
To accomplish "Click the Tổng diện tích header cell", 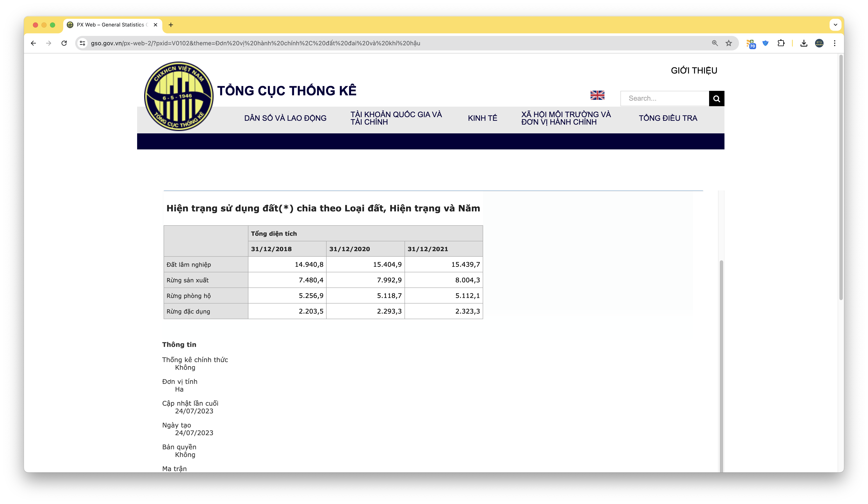I will click(365, 233).
